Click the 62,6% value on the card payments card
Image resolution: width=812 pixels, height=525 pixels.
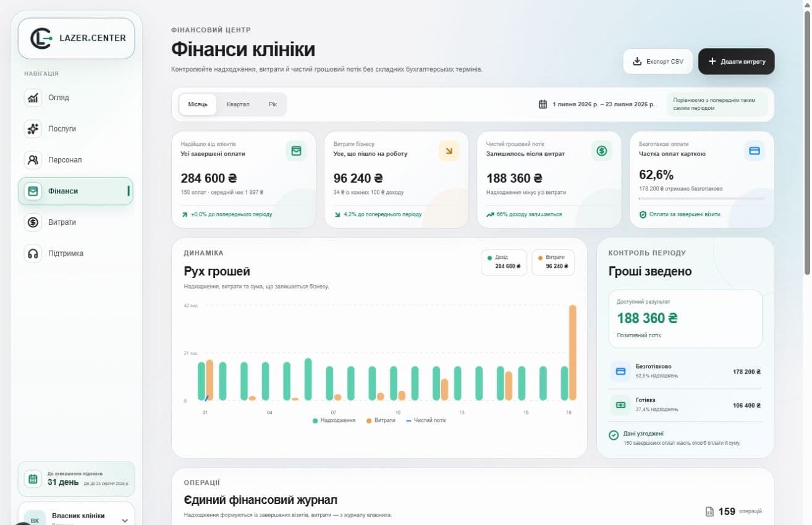656,175
